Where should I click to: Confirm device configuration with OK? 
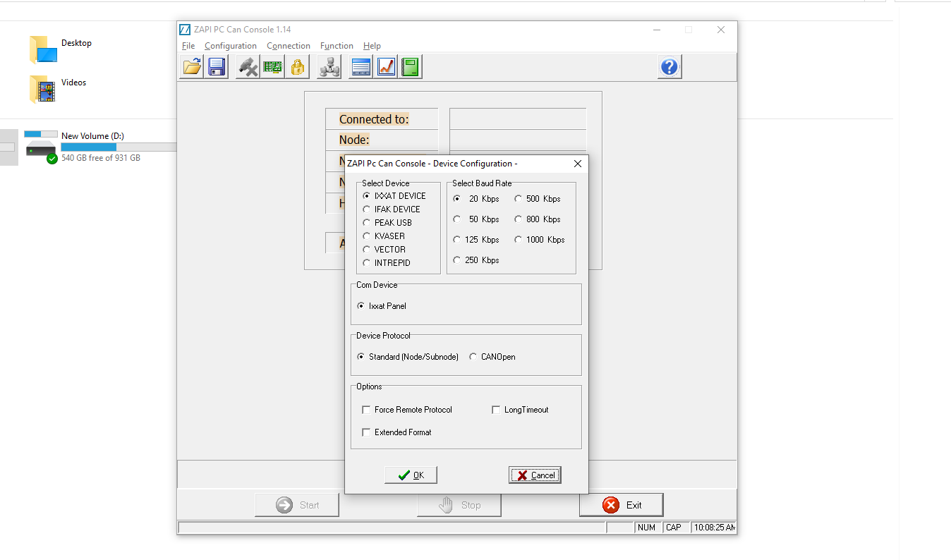411,475
